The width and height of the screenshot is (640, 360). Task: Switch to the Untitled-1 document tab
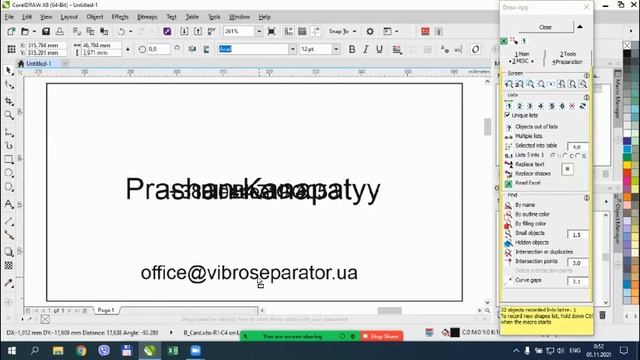point(38,64)
